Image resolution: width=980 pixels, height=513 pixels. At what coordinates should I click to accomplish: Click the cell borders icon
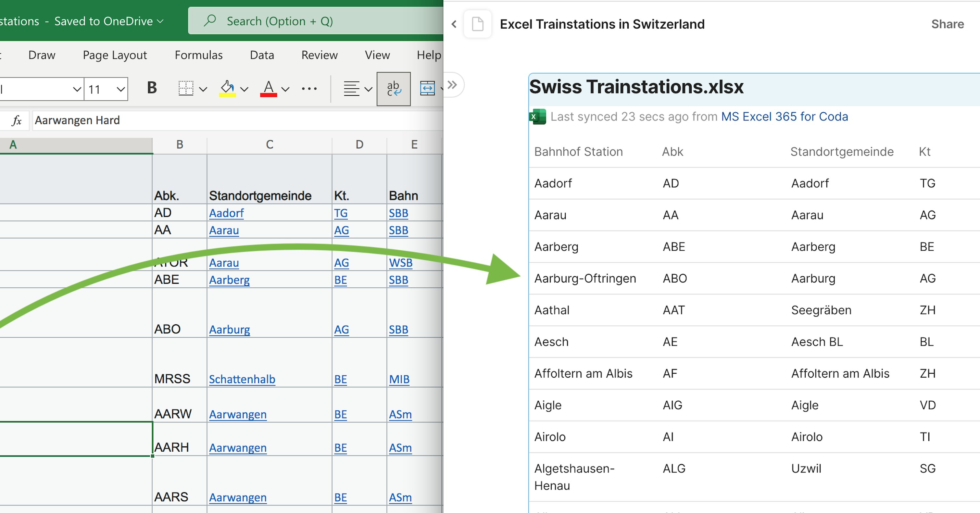[186, 88]
